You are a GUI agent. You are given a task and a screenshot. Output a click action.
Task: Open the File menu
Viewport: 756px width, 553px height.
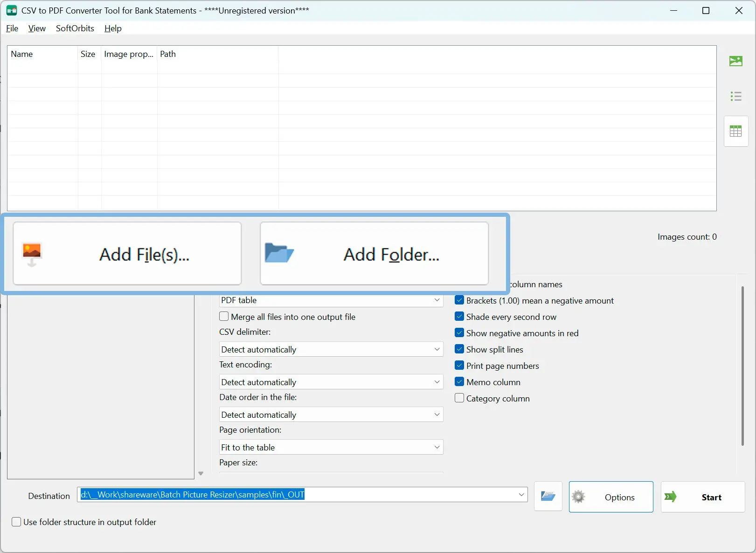point(12,28)
